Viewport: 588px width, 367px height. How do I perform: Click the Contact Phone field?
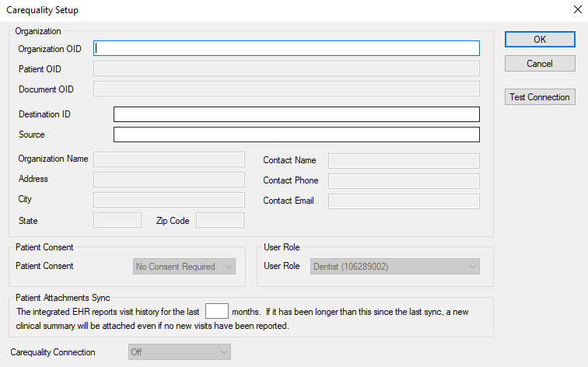click(x=404, y=181)
